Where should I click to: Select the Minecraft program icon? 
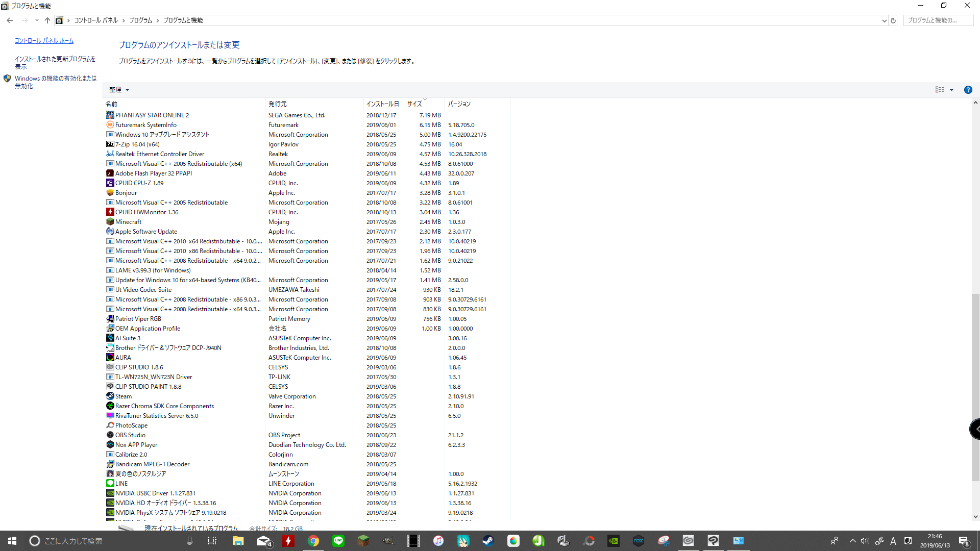[110, 222]
